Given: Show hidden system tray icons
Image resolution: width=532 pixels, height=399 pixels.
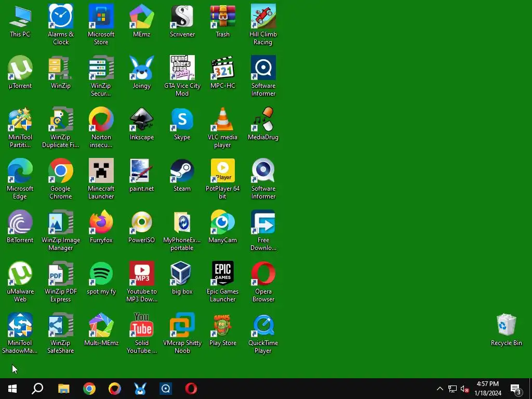Looking at the screenshot, I should point(440,389).
